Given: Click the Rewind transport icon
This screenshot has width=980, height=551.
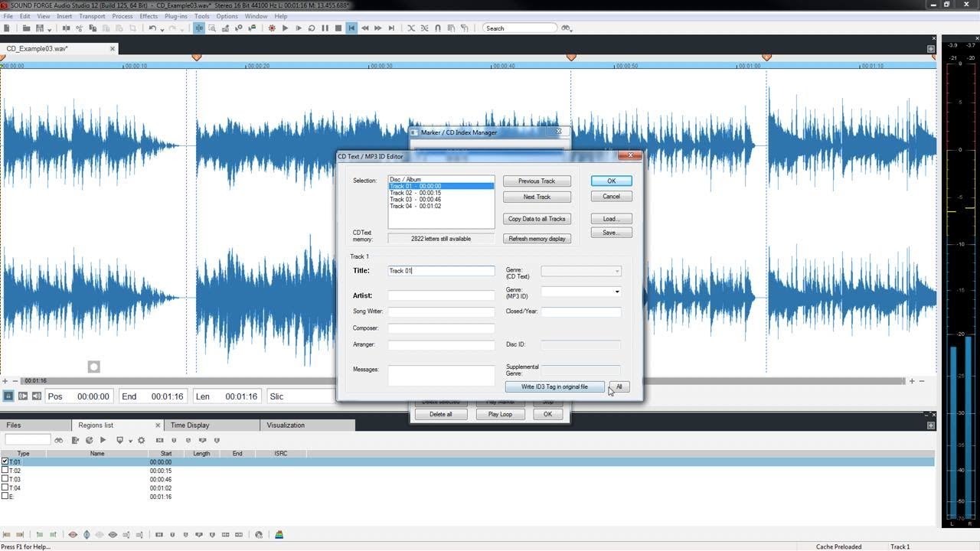Looking at the screenshot, I should (x=365, y=28).
